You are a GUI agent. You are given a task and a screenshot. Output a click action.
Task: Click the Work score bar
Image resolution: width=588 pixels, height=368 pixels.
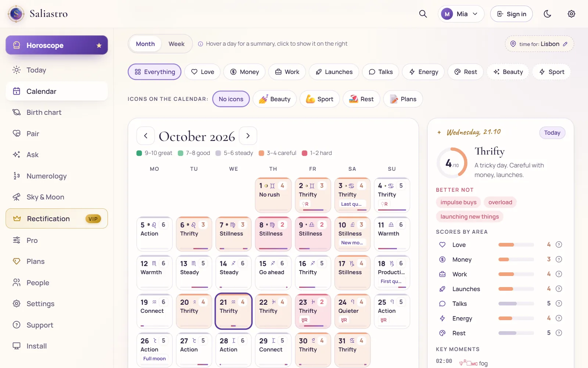point(516,274)
